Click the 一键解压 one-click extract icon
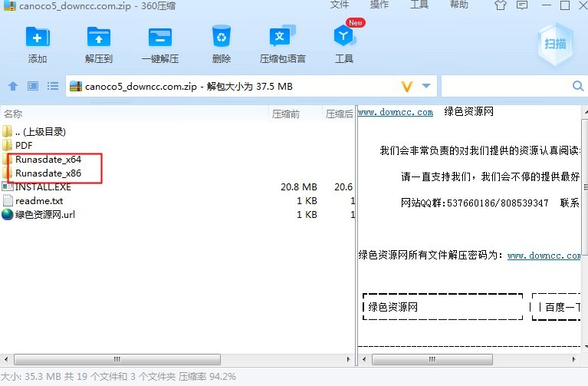The height and width of the screenshot is (386, 588). click(x=160, y=37)
